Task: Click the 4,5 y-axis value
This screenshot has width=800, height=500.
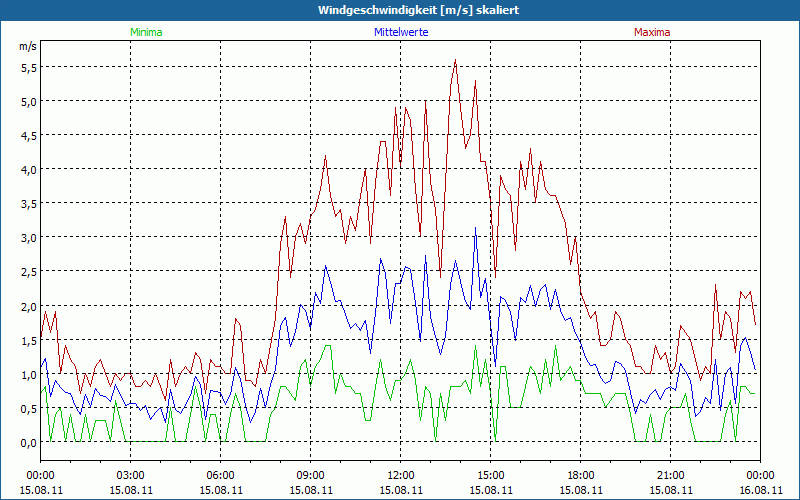Action: [x=29, y=136]
